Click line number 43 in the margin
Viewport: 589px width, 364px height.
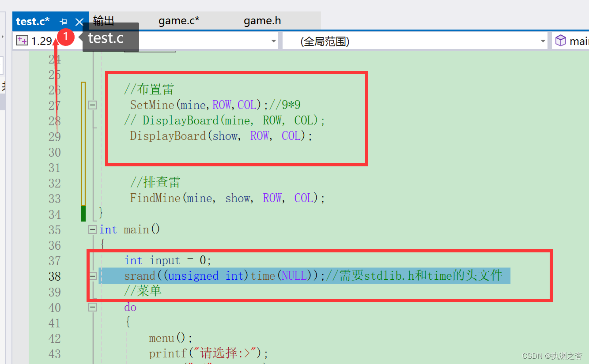(x=55, y=354)
